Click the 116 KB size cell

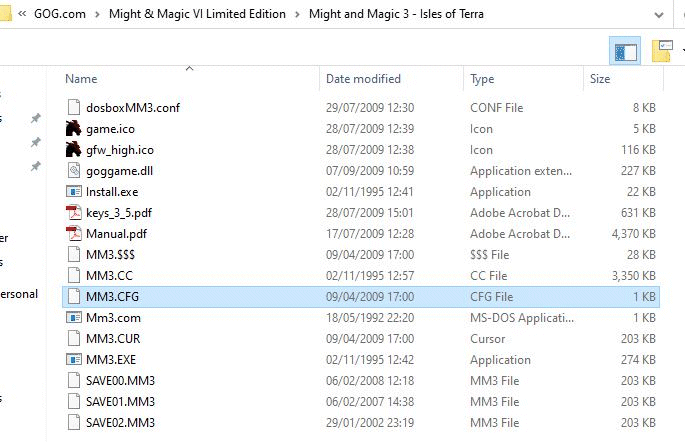tap(638, 149)
